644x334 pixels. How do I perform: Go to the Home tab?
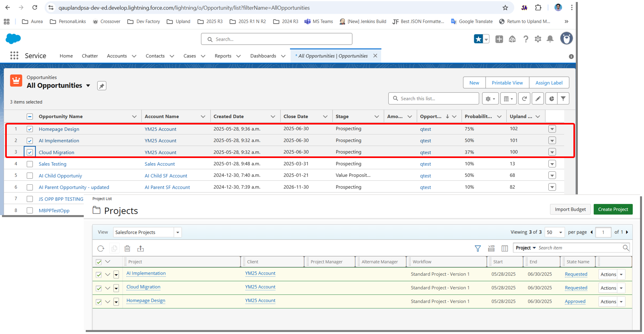point(66,56)
